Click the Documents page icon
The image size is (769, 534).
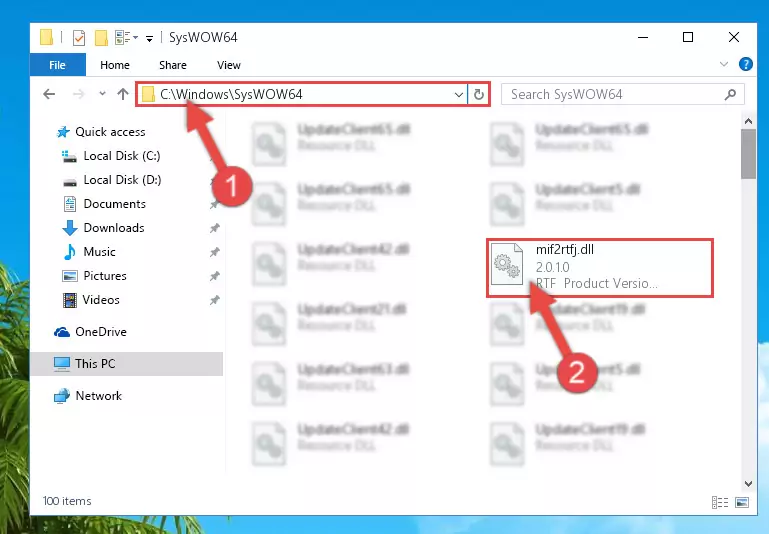pyautogui.click(x=70, y=204)
